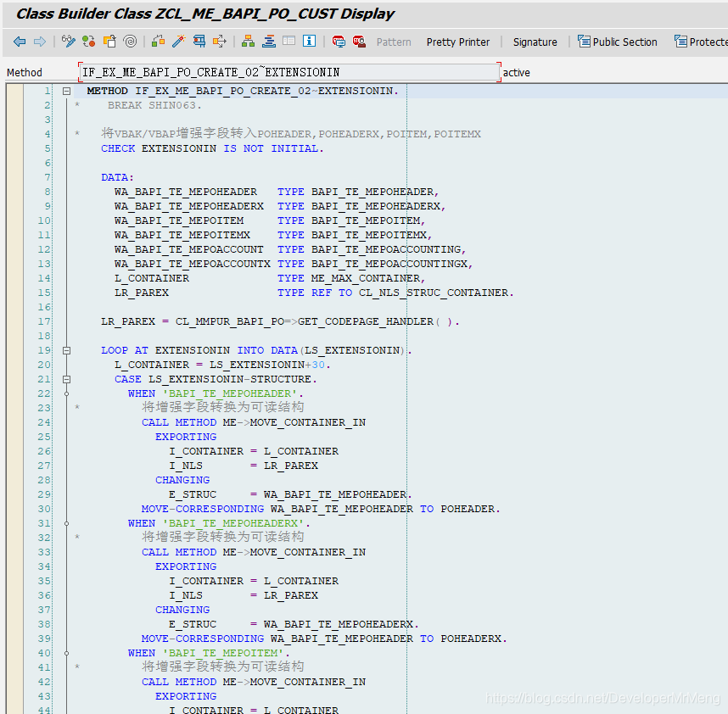Click 'WA_BAPI_TE_MEPOACCOUNTX' variable declaration
Screen dimensions: 728x714
pos(193,264)
